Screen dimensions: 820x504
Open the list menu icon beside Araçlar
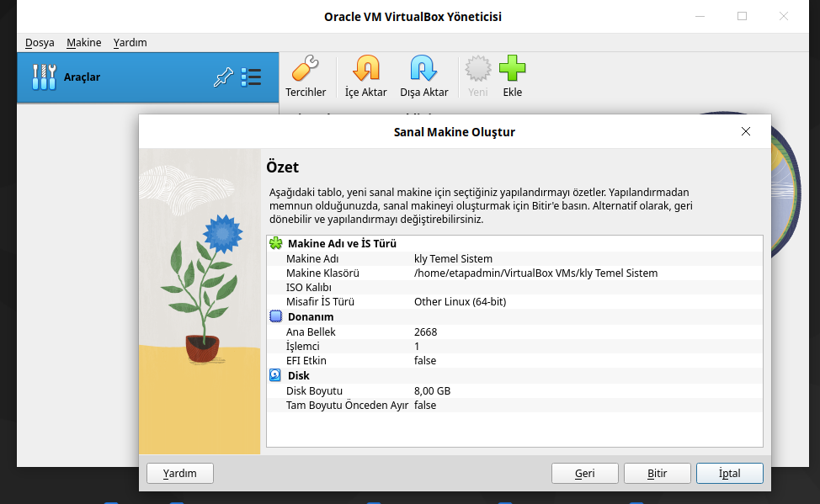pyautogui.click(x=251, y=78)
